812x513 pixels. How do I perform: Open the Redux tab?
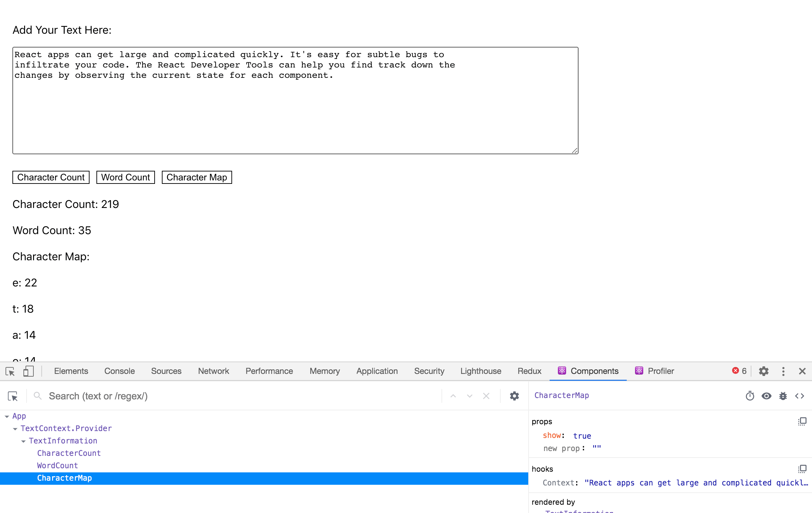(x=529, y=371)
